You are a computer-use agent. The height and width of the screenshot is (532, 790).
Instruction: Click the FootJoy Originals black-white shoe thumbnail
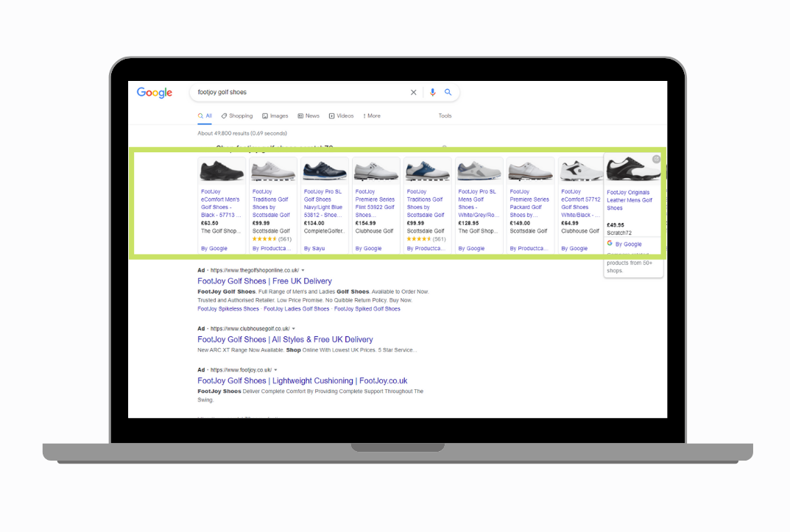click(x=632, y=169)
